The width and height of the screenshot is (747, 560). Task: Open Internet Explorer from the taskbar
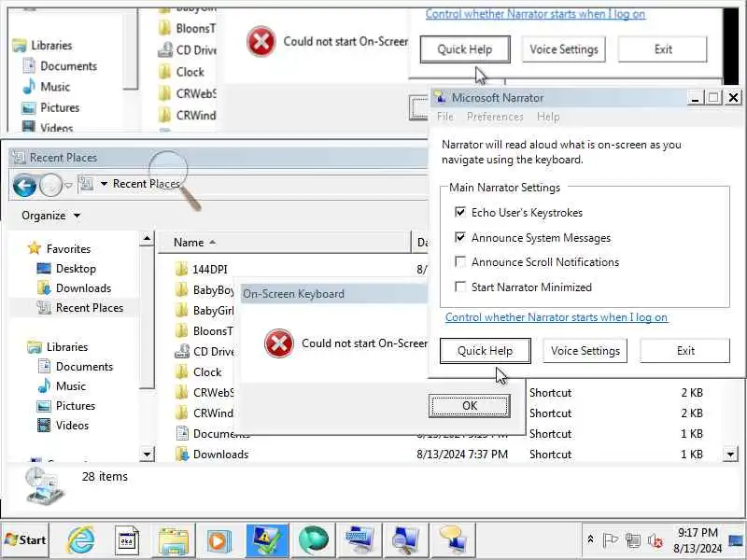[80, 540]
